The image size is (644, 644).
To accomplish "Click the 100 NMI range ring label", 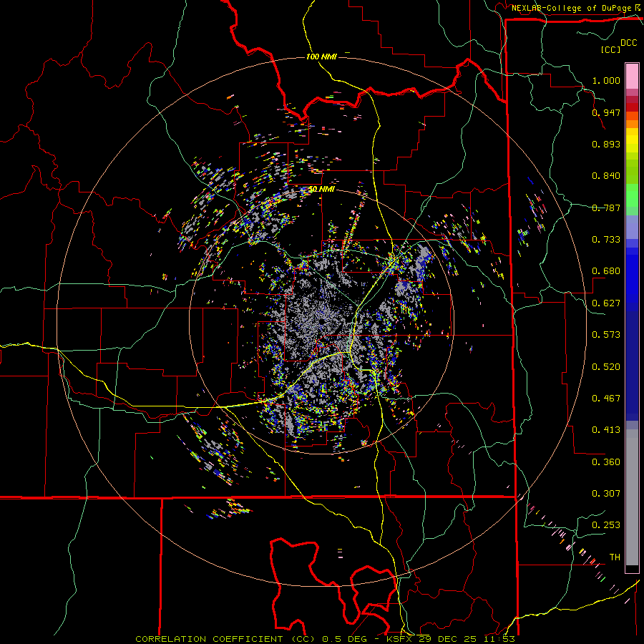I will coord(321,57).
